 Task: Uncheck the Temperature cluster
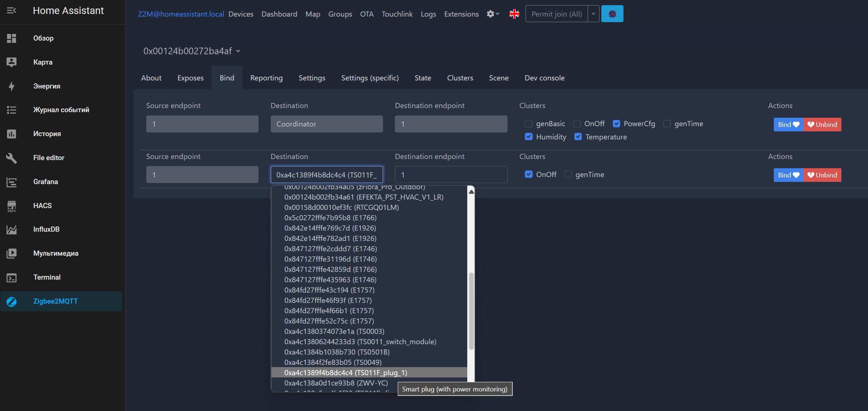tap(578, 137)
